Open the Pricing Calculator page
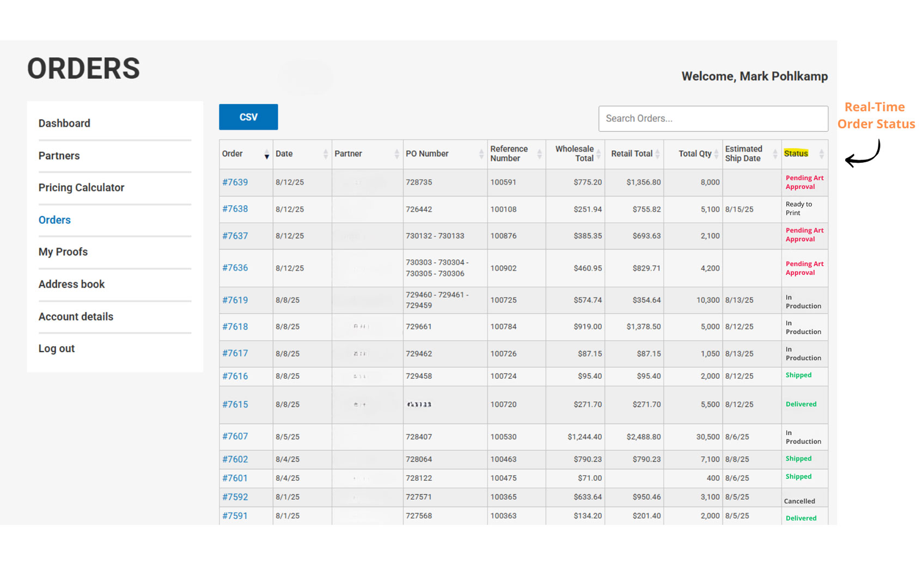923x588 pixels. (x=81, y=188)
